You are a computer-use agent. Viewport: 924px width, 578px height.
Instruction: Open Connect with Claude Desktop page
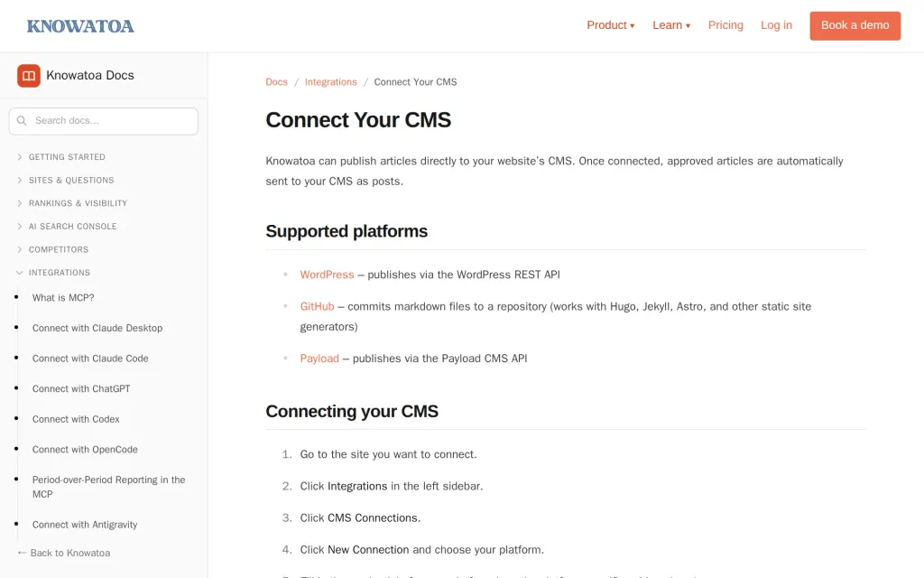pos(97,328)
